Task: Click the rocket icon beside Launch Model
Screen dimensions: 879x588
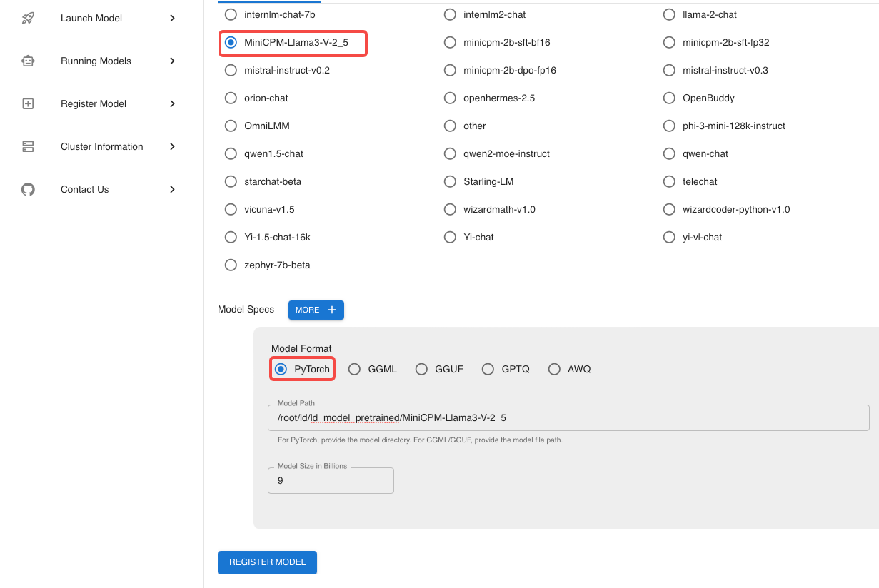Action: (28, 19)
